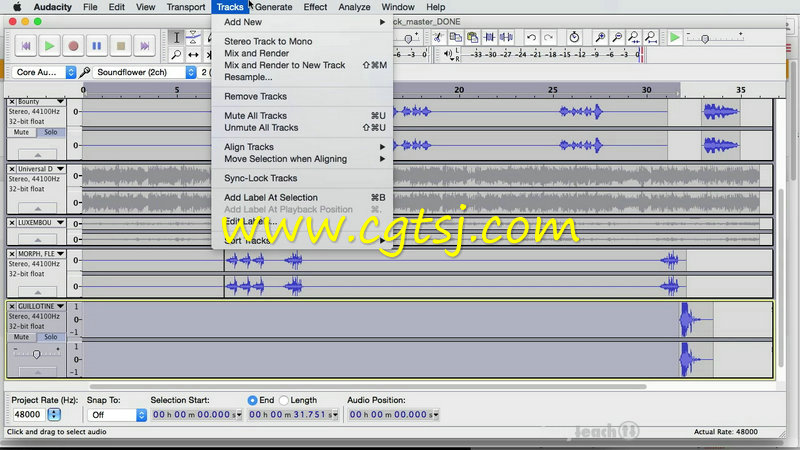
Task: Open the MORPH, FLE track dropdown menu
Action: [60, 254]
